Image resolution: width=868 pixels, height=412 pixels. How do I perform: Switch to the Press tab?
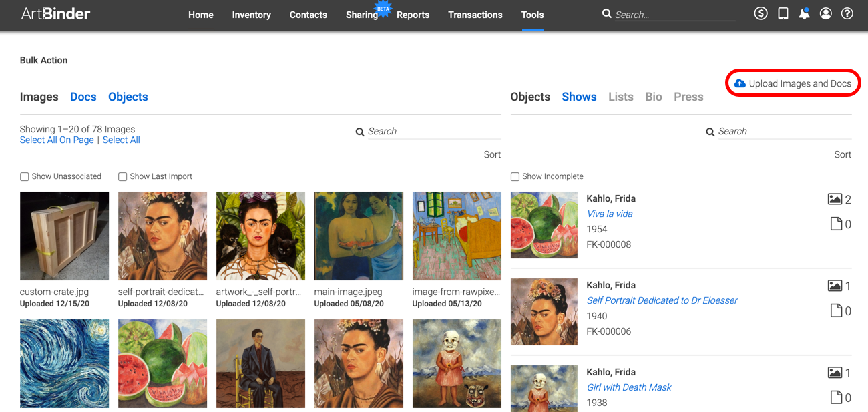pyautogui.click(x=688, y=97)
